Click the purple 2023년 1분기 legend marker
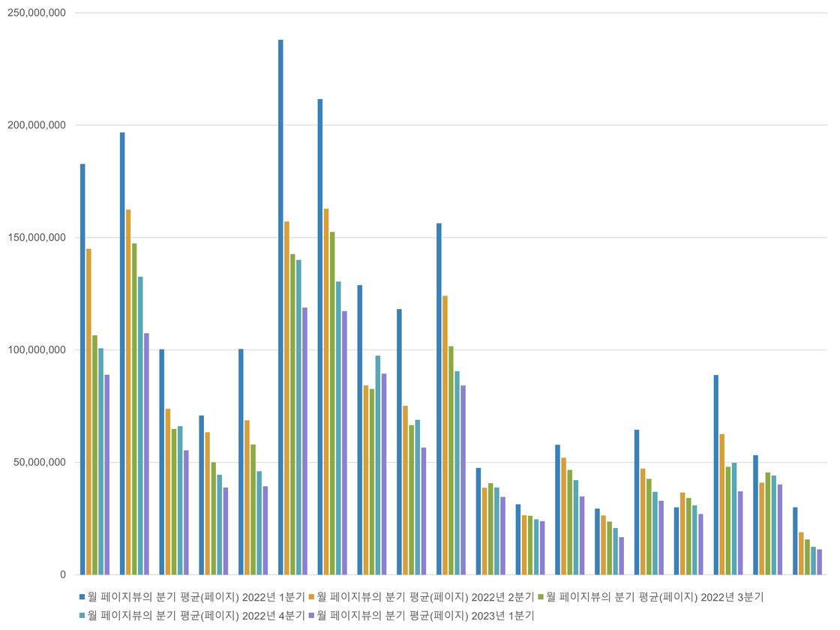Viewport: 840px width, 630px height. (x=311, y=615)
